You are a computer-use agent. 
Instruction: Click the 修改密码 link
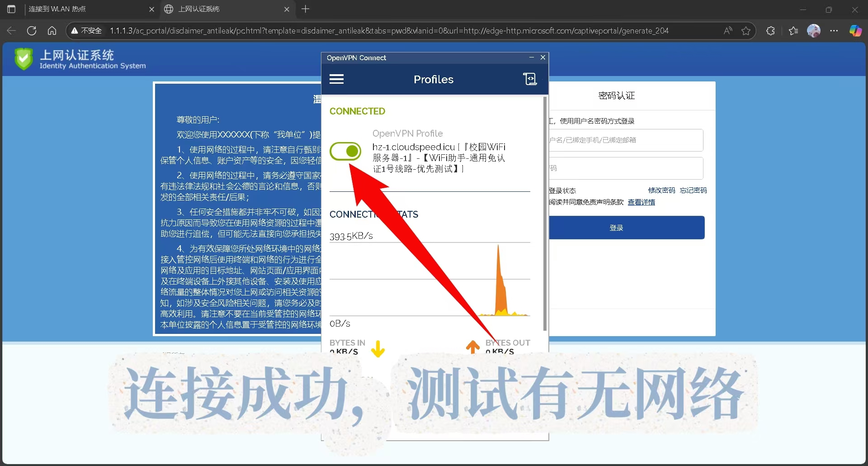pos(661,190)
